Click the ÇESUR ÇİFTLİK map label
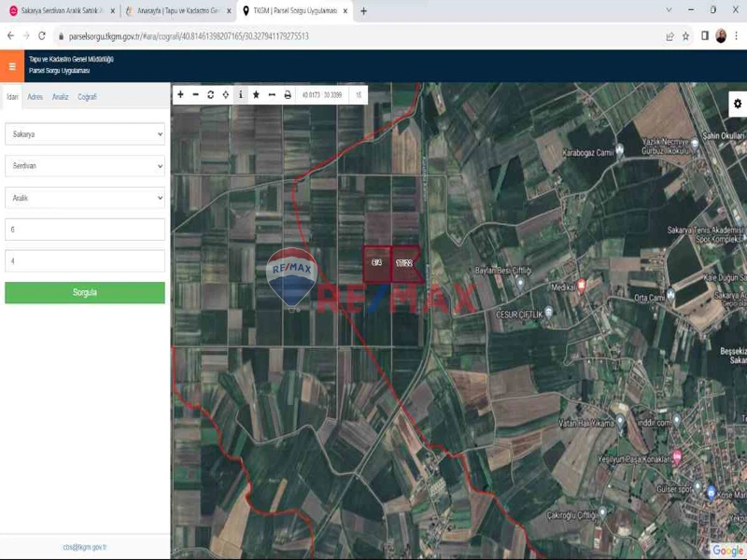 pos(519,315)
